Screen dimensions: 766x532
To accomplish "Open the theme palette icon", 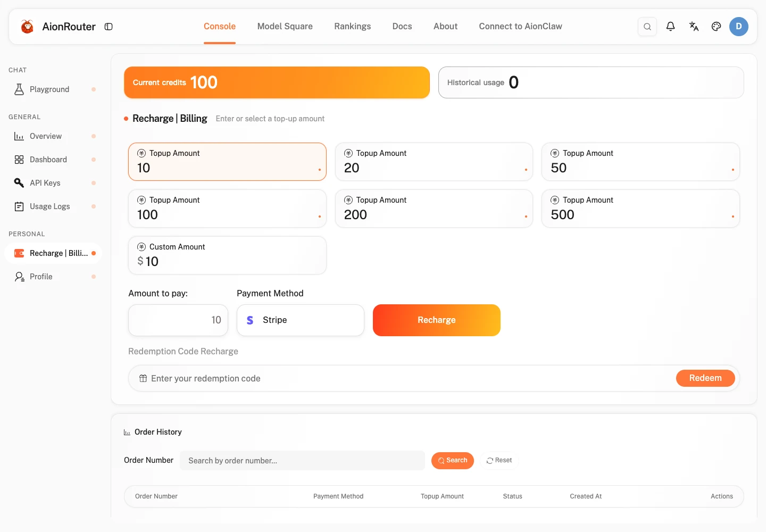I will tap(717, 27).
